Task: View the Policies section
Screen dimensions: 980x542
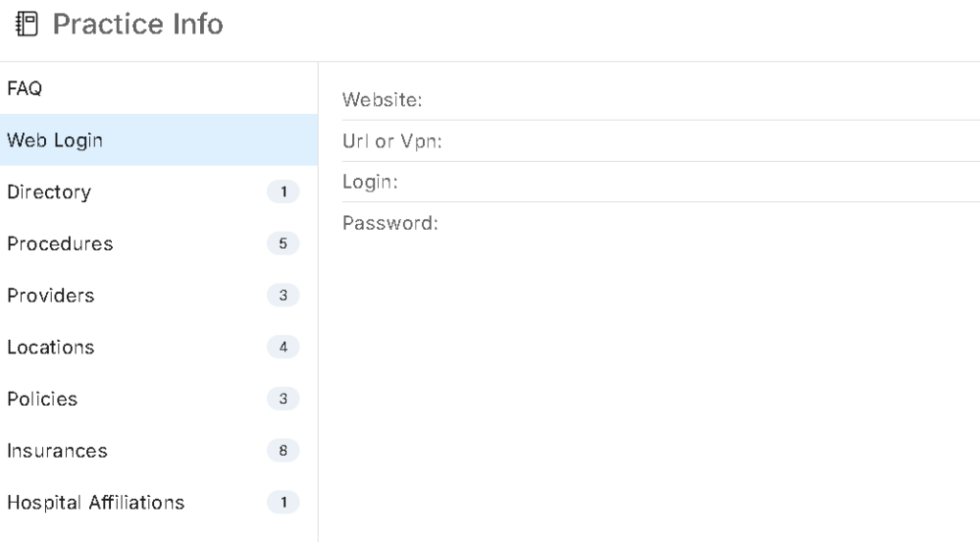Action: (159, 399)
